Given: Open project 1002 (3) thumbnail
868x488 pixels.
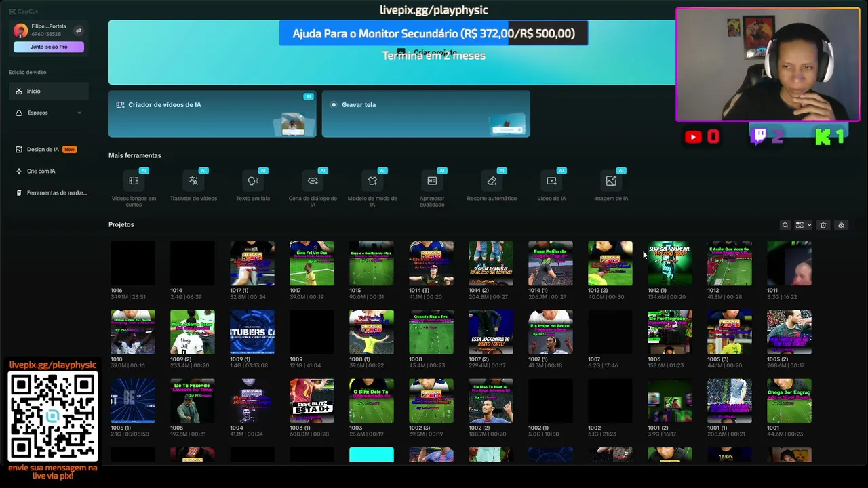Looking at the screenshot, I should coord(431,401).
